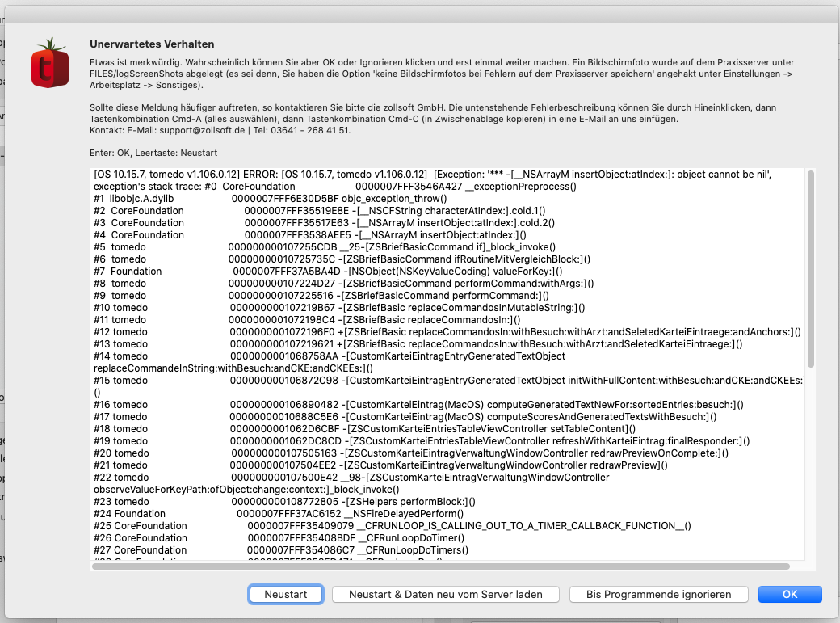Click the Neustart button
The height and width of the screenshot is (623, 840).
(x=286, y=594)
